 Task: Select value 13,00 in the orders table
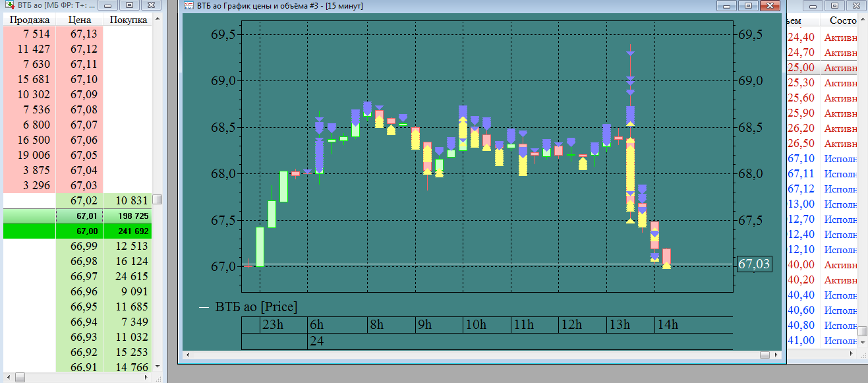pyautogui.click(x=801, y=204)
